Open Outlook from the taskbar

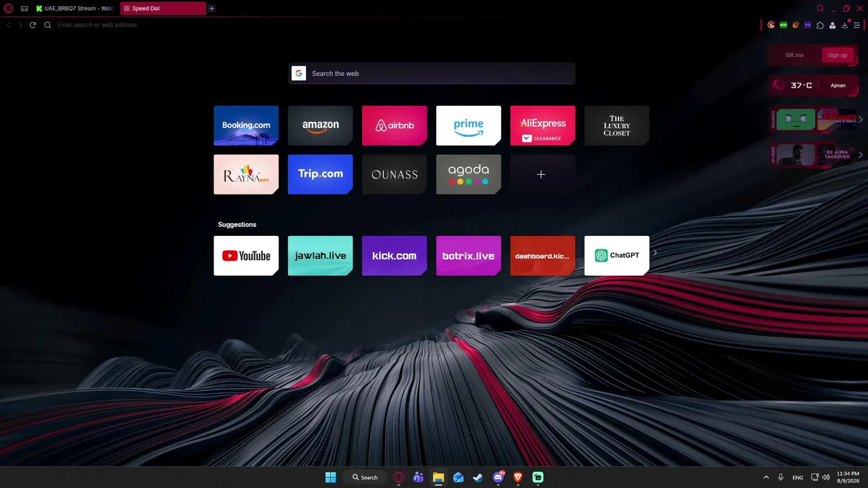coord(458,477)
